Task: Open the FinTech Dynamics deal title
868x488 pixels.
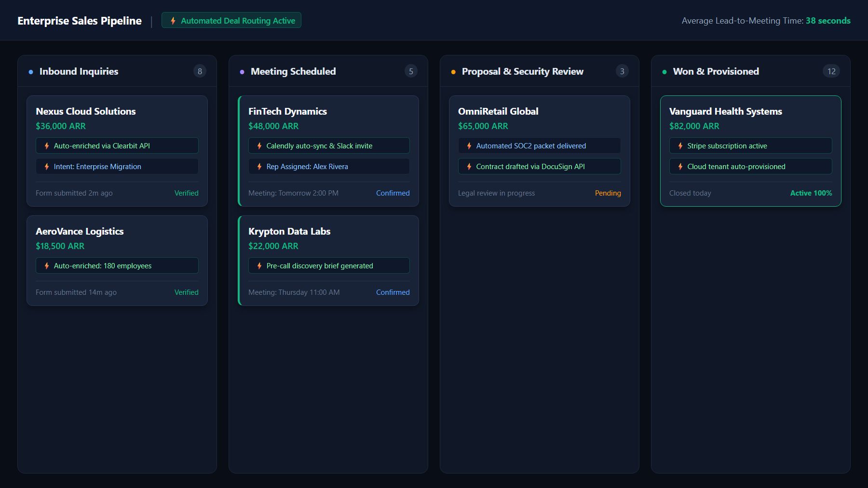Action: [x=287, y=111]
